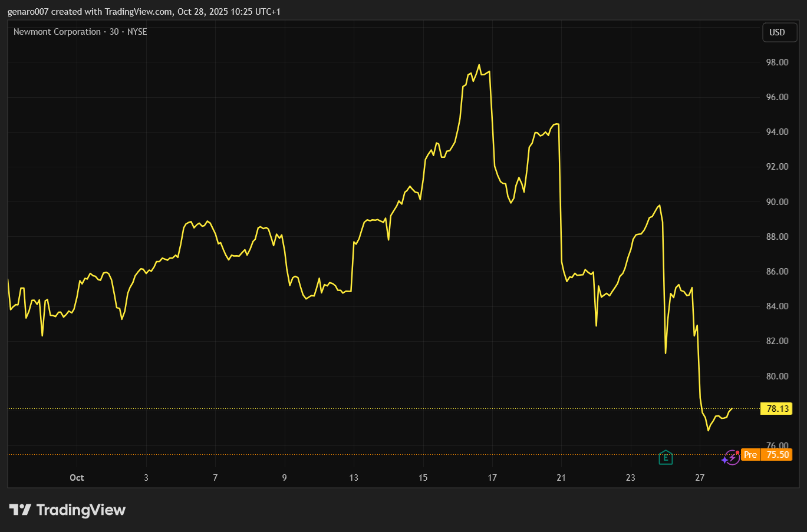Click the genaro007 created with TradingView caption
The width and height of the screenshot is (807, 532).
tap(144, 12)
